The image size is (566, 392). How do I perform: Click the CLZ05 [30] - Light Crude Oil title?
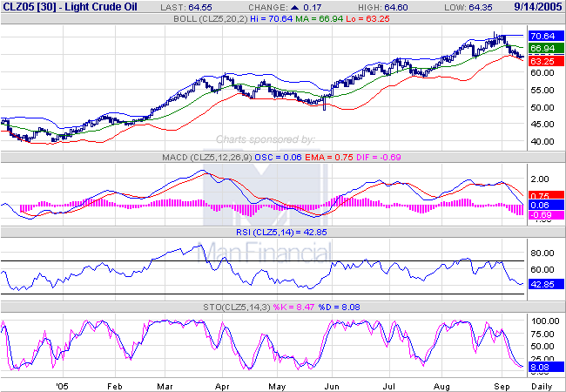click(70, 7)
